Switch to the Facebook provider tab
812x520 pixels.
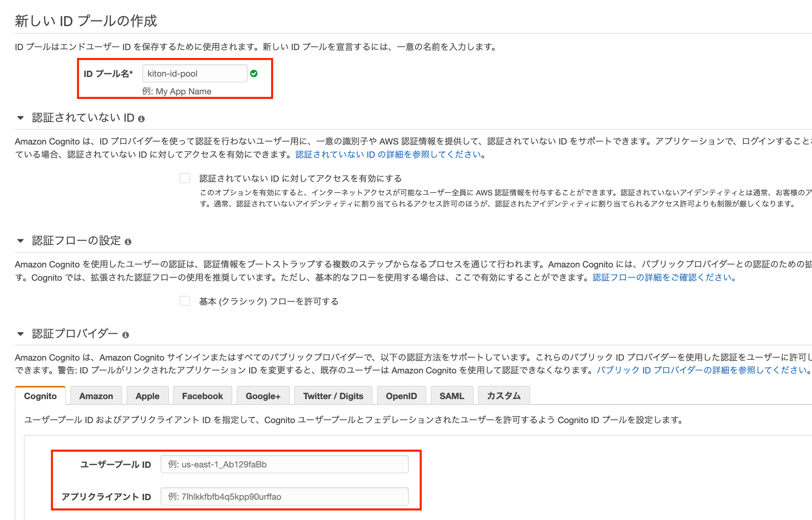[202, 396]
